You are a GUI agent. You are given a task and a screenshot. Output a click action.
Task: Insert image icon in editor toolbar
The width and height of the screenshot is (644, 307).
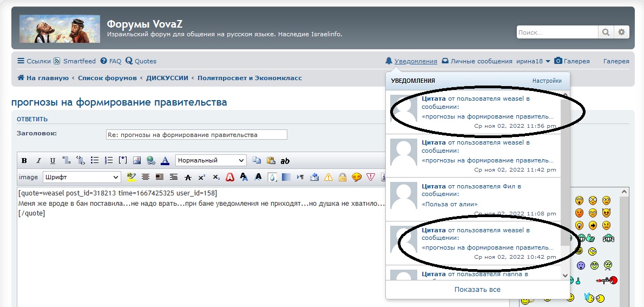(137, 161)
